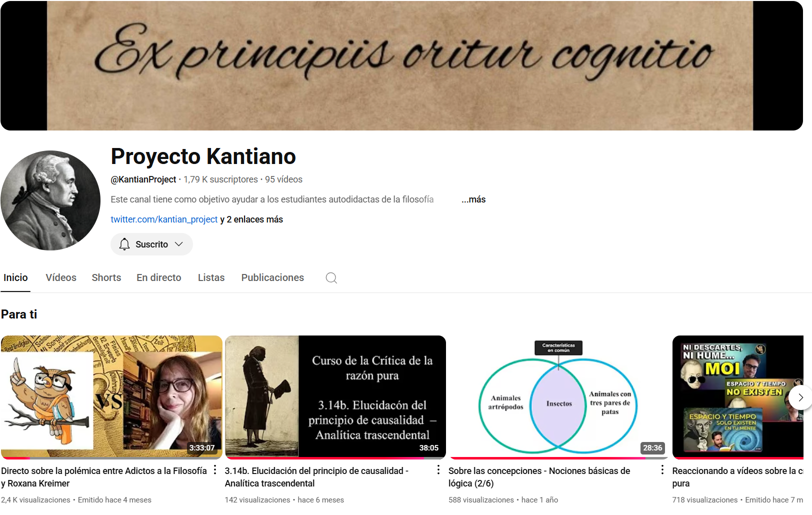This screenshot has height=515, width=812.
Task: Expand channel description with ...más
Action: [473, 199]
